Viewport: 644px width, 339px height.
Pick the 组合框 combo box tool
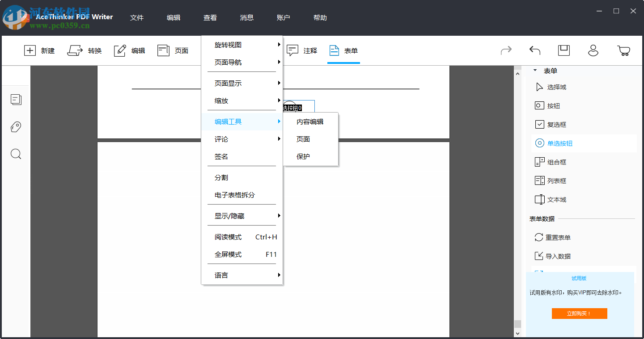pyautogui.click(x=555, y=162)
